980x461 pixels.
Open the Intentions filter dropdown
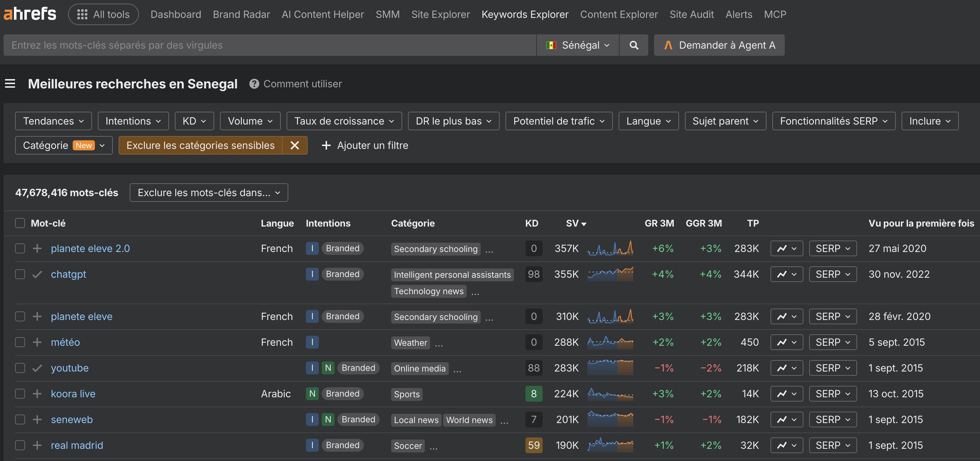point(133,121)
